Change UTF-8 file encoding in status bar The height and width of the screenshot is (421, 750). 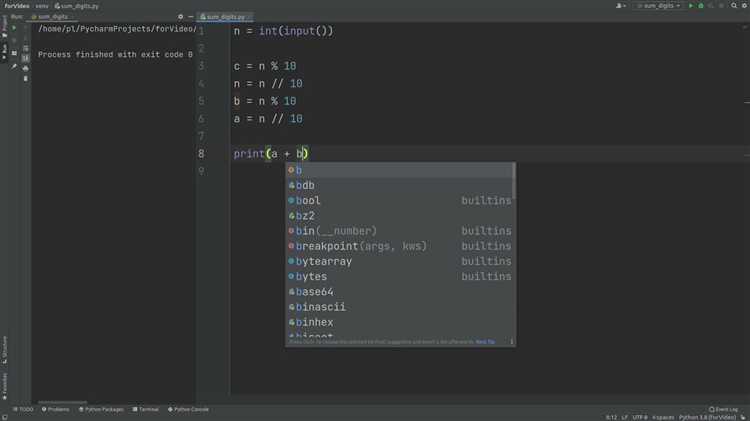pos(640,416)
